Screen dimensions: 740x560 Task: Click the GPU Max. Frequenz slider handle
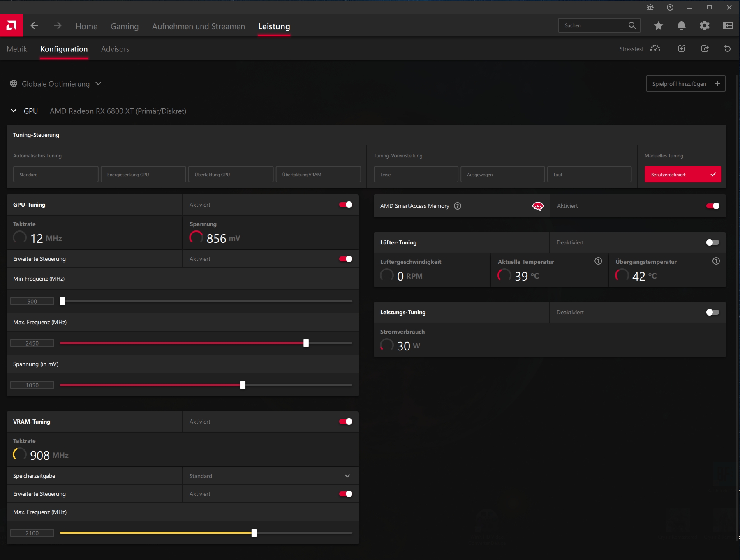pos(306,343)
